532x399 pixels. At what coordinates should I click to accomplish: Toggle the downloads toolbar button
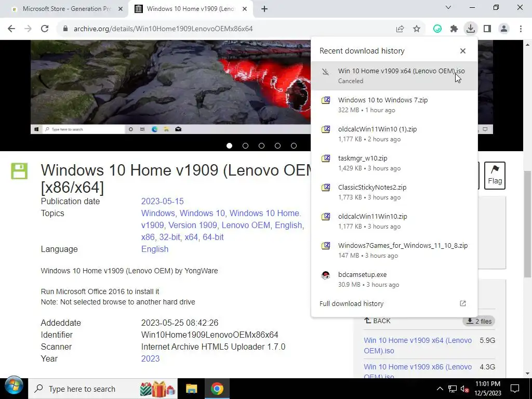[x=471, y=29]
